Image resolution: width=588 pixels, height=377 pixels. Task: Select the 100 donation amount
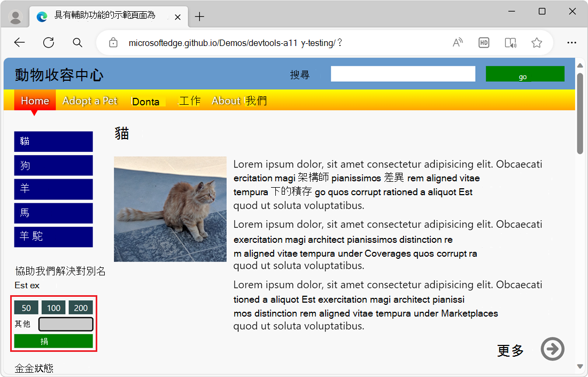[x=53, y=307]
